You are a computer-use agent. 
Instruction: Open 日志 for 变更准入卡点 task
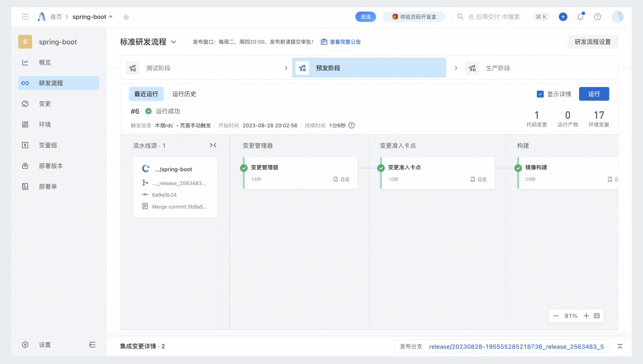tap(478, 180)
